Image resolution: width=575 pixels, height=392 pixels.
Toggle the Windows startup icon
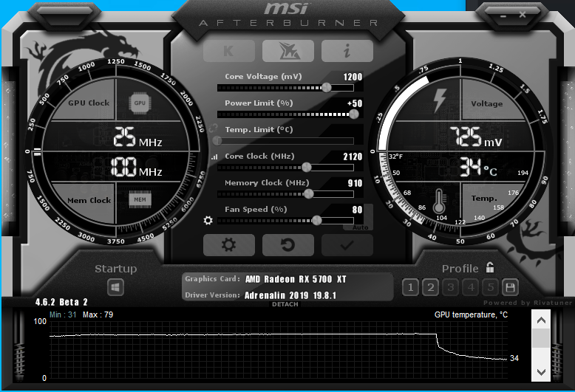[115, 288]
